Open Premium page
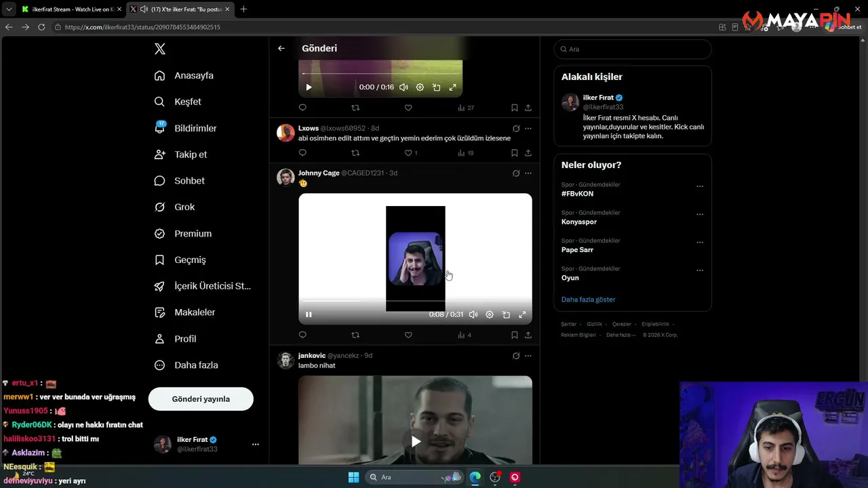Image resolution: width=868 pixels, height=488 pixels. (183, 233)
